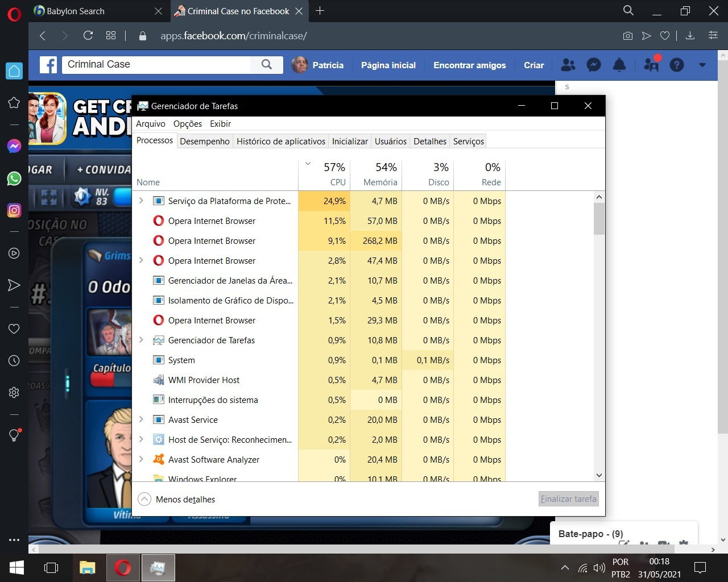Go to Página inicial on Facebook
The height and width of the screenshot is (582, 728).
(x=388, y=65)
